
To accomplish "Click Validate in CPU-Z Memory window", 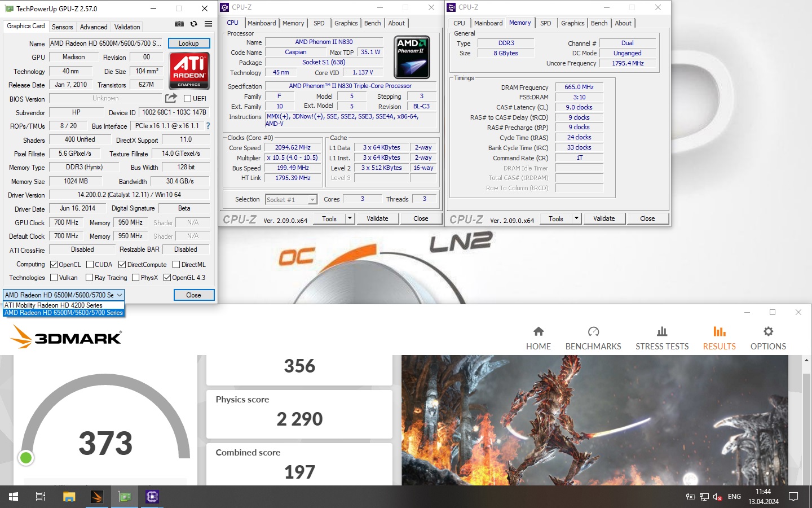I will coord(604,218).
